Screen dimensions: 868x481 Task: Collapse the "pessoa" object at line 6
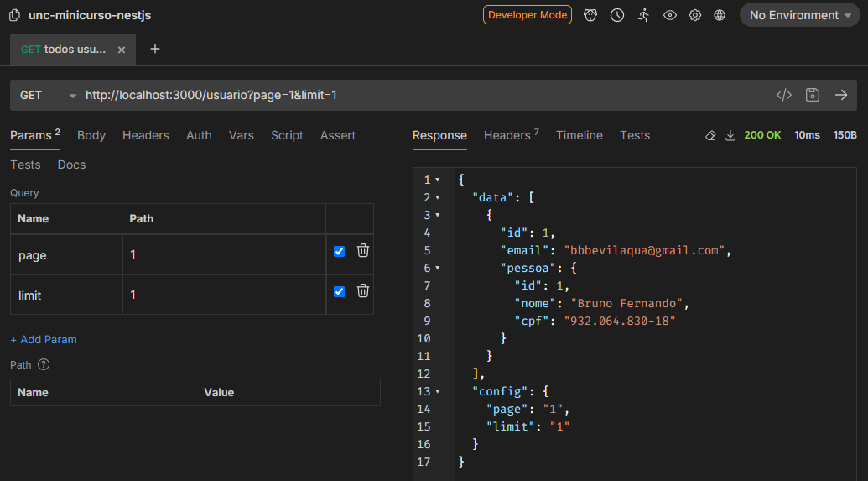tap(438, 268)
